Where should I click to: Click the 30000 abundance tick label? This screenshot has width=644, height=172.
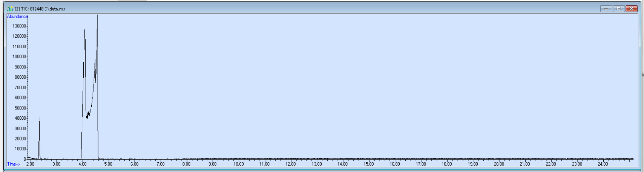tap(20, 129)
